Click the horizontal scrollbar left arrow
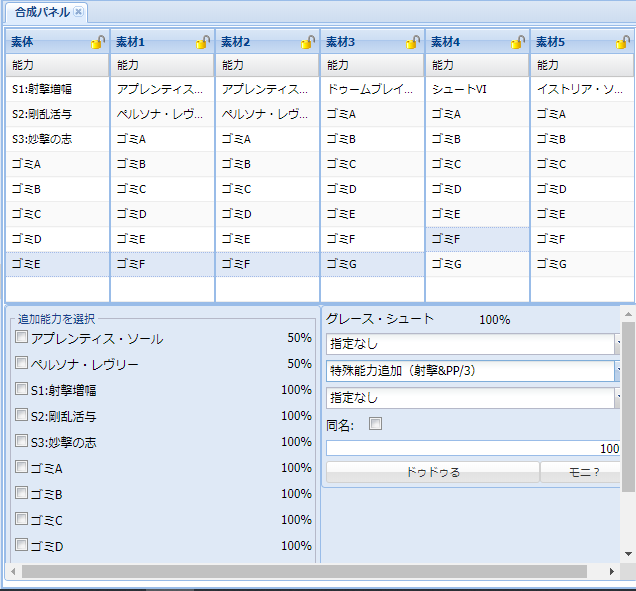 pyautogui.click(x=13, y=572)
